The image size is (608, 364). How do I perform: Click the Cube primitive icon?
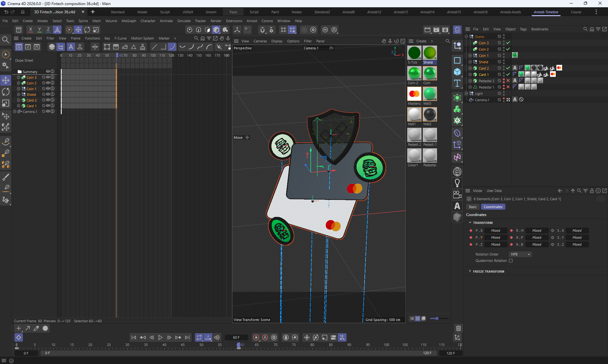click(457, 72)
